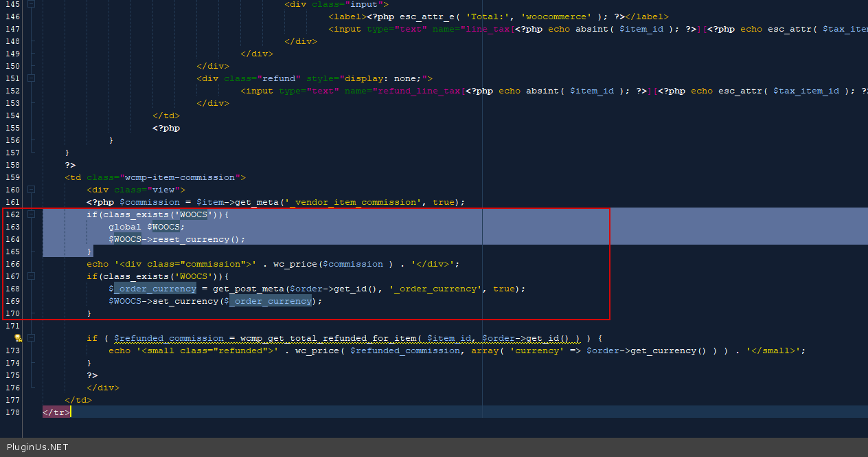Click the wcmp-item-commission class string
The image size is (868, 457).
coord(181,177)
